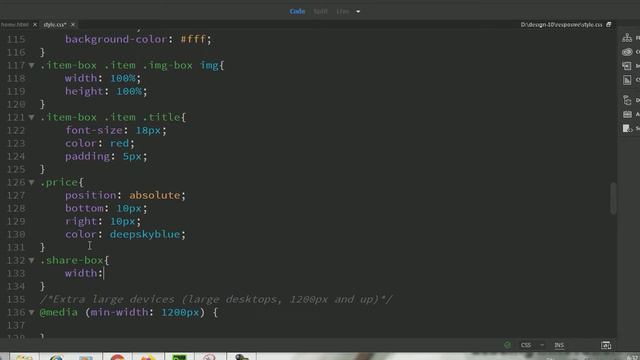
Task: Open Internet Explorer from the Windows taskbar
Action: [x=56, y=357]
